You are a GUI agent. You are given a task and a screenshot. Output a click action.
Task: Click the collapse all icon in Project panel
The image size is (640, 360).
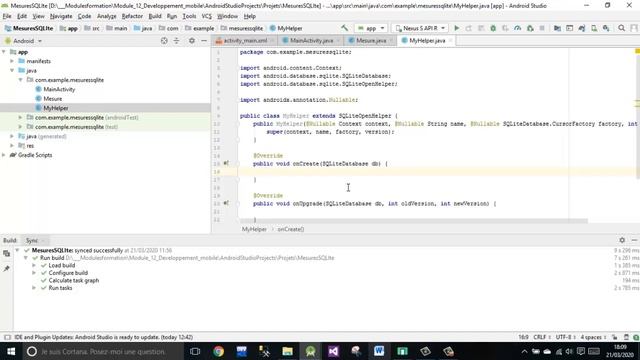pos(176,41)
